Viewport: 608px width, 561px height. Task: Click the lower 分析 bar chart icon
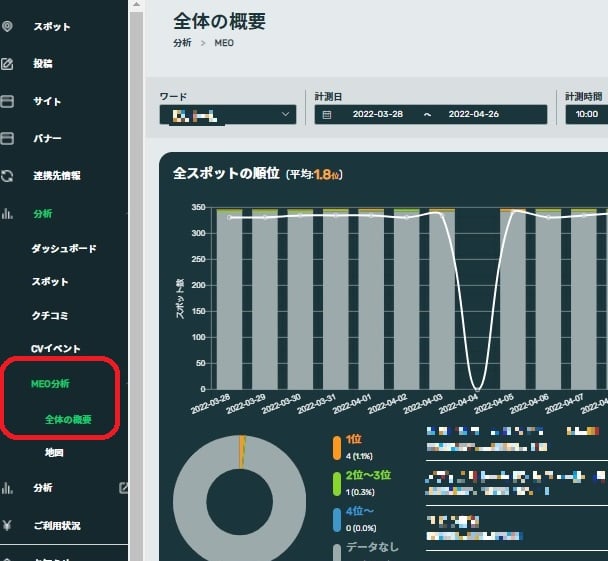pos(7,488)
